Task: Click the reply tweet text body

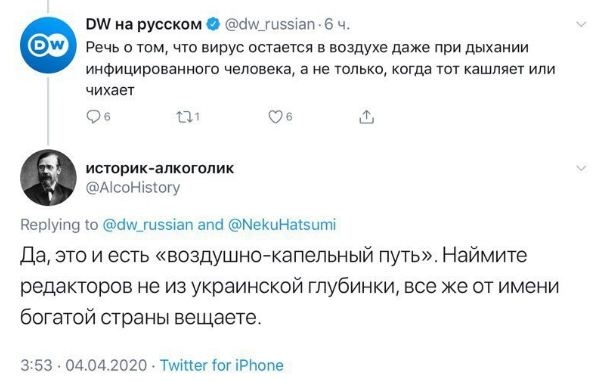Action: point(289,286)
